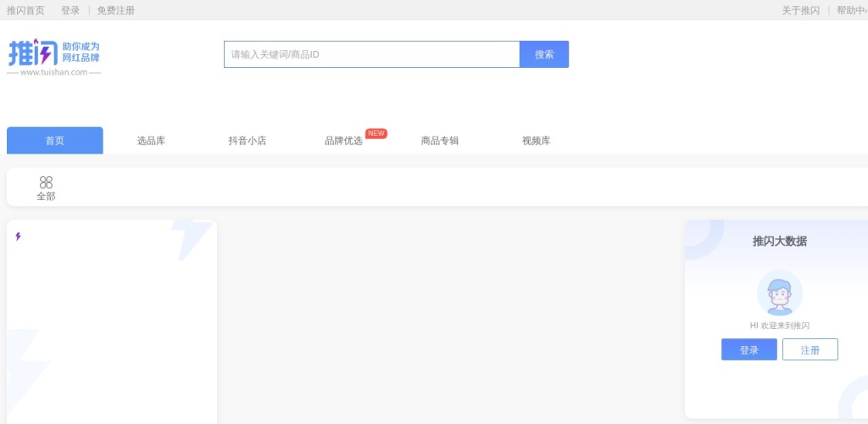
Task: Click the 推闪 logo in the header
Action: click(54, 55)
